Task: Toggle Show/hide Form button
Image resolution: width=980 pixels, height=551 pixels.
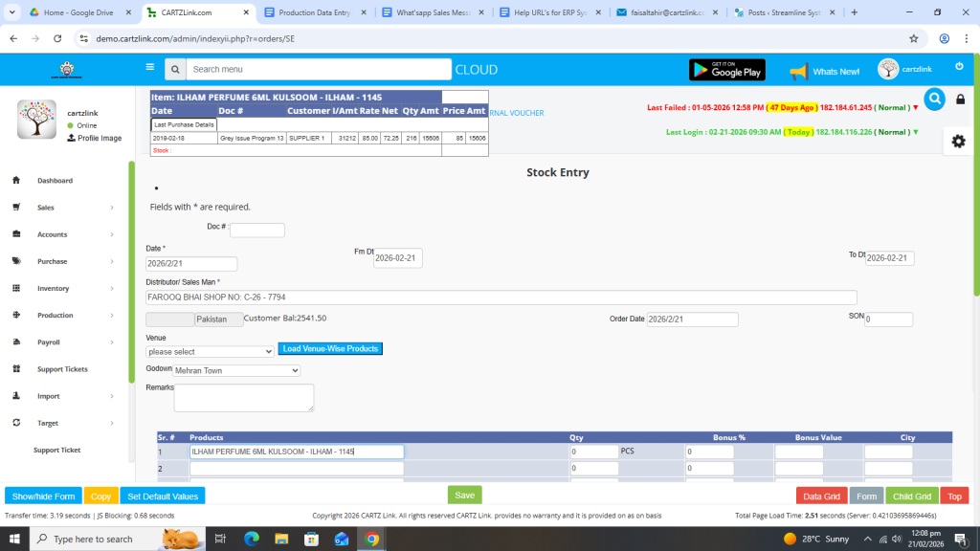Action: pos(43,496)
